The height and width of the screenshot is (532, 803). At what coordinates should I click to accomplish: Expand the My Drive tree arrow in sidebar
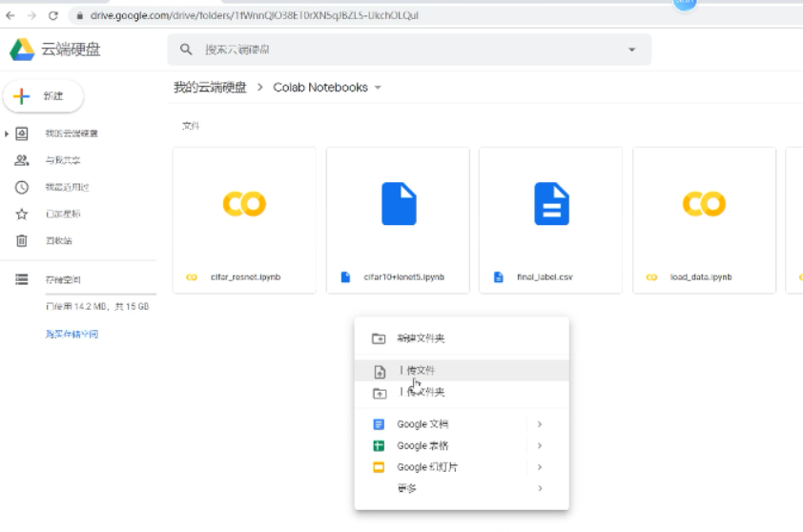[x=7, y=133]
